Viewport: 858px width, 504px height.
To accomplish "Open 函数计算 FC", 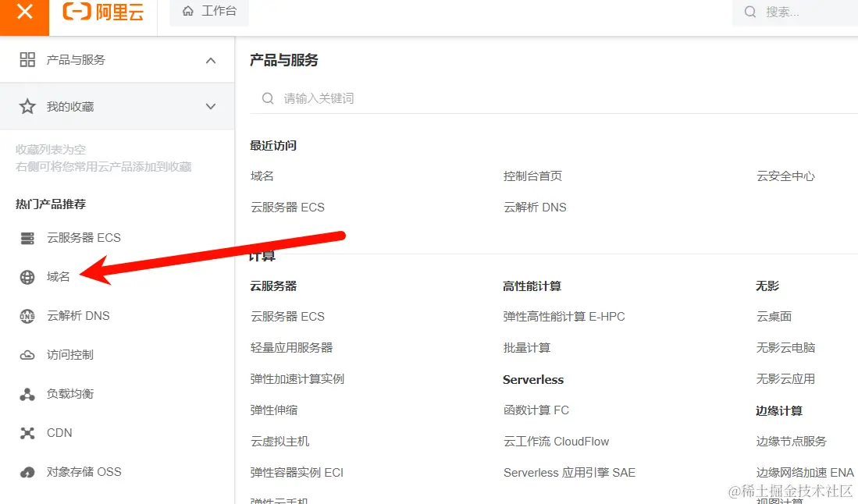I will [x=536, y=410].
